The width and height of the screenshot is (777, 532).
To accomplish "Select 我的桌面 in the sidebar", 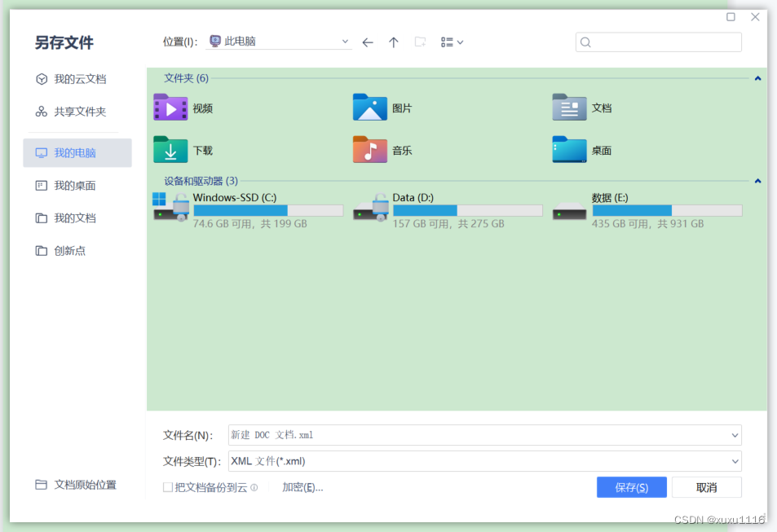I will tap(77, 186).
